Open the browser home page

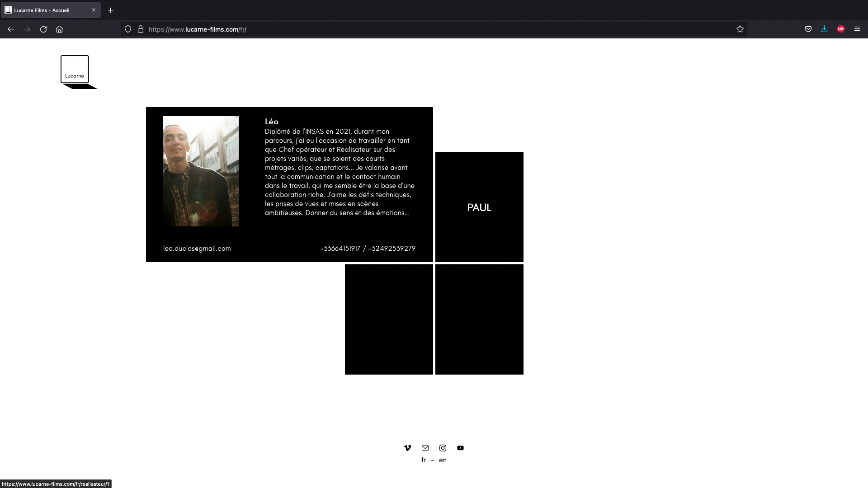[59, 29]
